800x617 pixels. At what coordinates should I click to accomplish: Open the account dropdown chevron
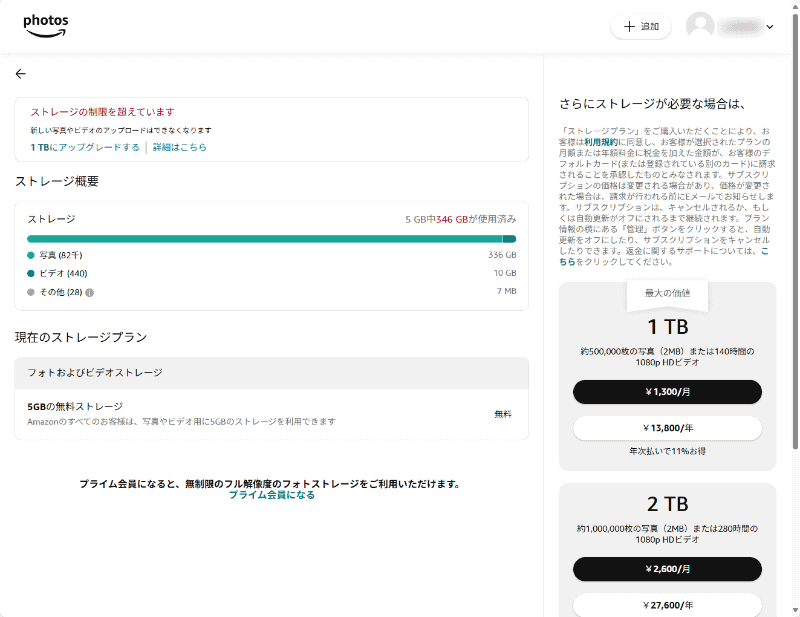[768, 27]
